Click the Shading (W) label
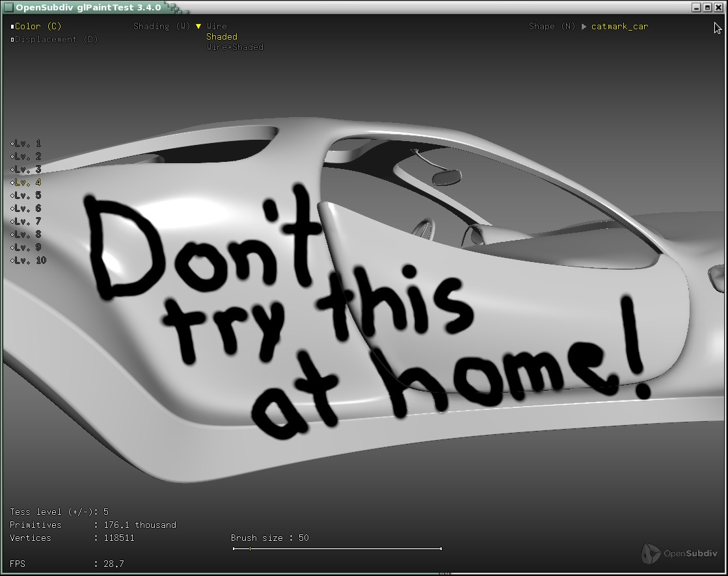The height and width of the screenshot is (576, 728). (161, 27)
